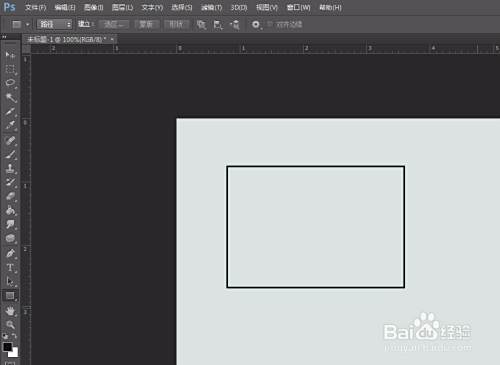Open path alignment icon in options bar

[218, 25]
